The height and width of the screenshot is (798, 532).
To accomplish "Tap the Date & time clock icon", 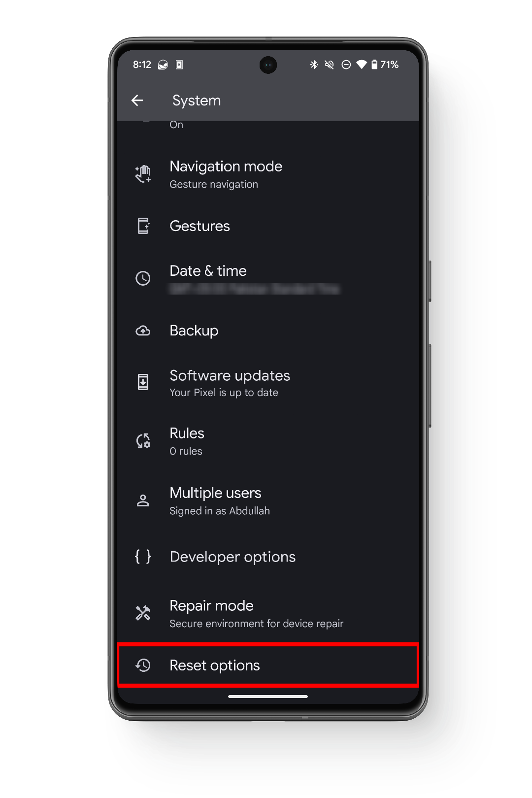I will pos(143,278).
